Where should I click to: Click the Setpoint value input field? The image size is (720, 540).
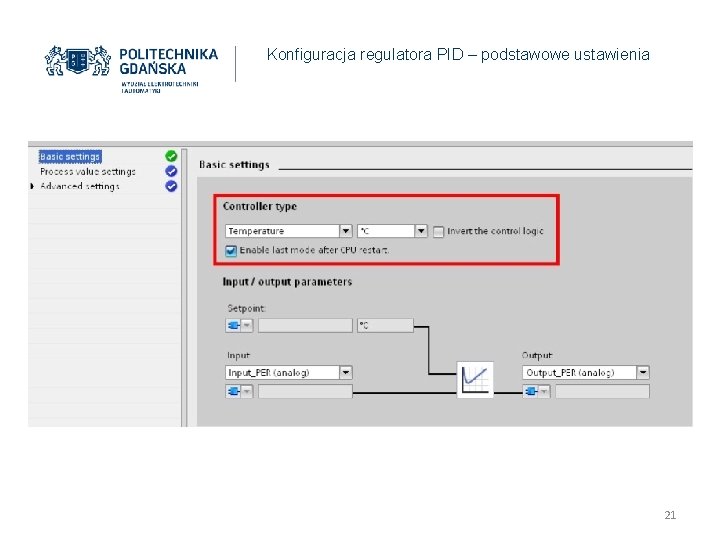305,326
